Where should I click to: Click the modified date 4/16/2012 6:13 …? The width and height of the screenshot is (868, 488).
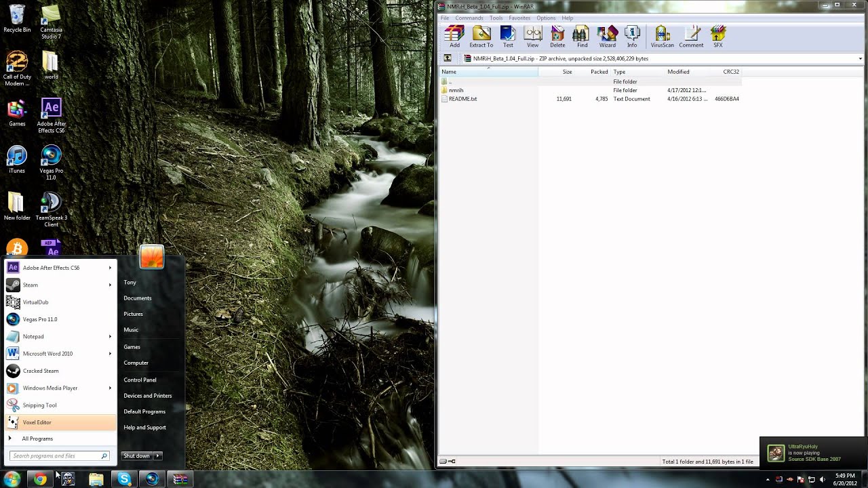pyautogui.click(x=687, y=99)
